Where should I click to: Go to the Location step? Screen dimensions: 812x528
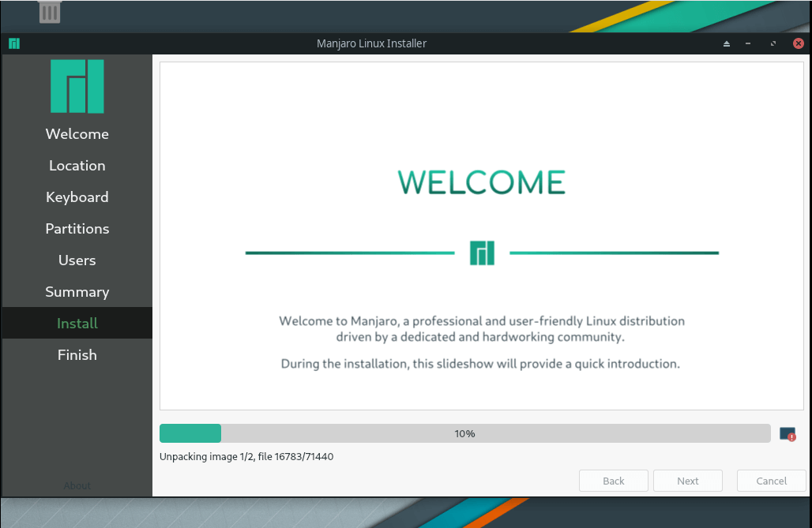[77, 166]
